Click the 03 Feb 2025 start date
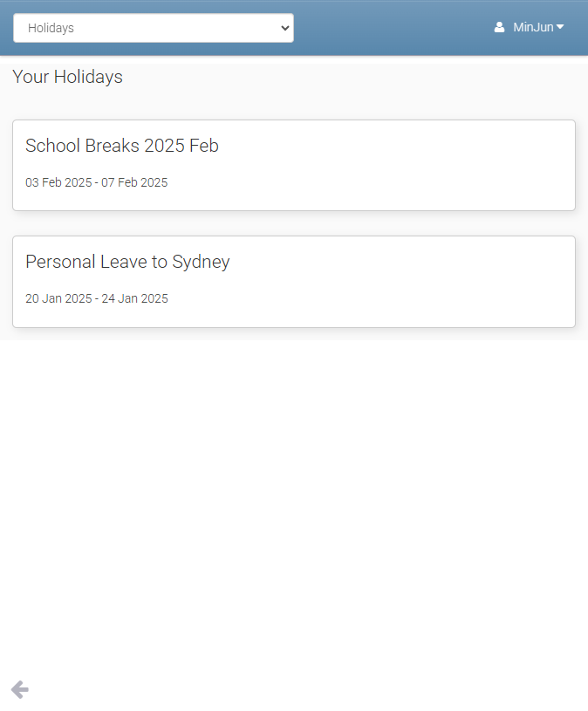Screen dimensions: 588x711 click(58, 182)
